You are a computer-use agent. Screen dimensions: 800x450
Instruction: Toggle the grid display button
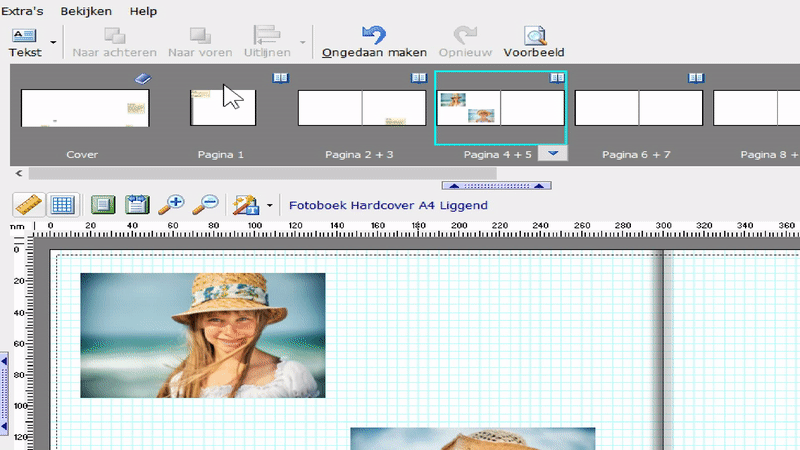63,205
